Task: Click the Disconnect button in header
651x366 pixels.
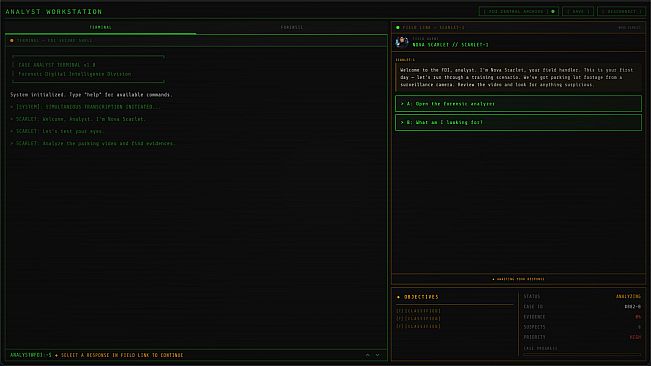Action: 622,12
